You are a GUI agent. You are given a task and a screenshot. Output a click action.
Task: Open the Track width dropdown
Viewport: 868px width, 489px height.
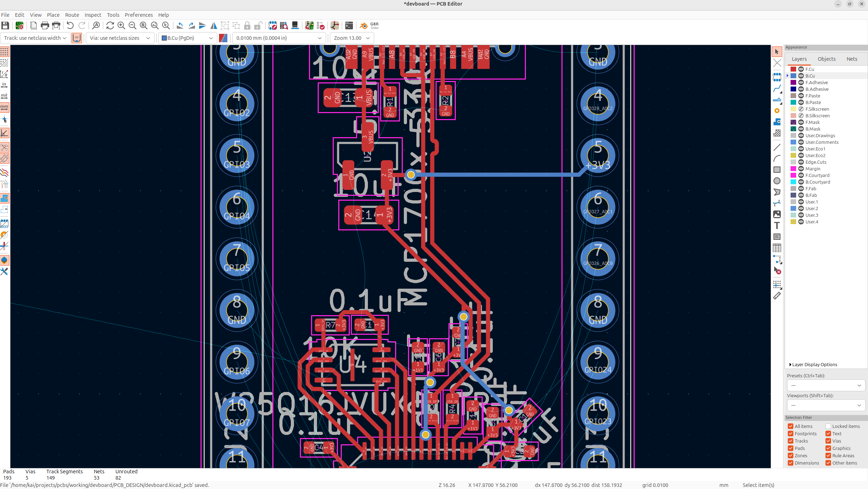coord(35,38)
